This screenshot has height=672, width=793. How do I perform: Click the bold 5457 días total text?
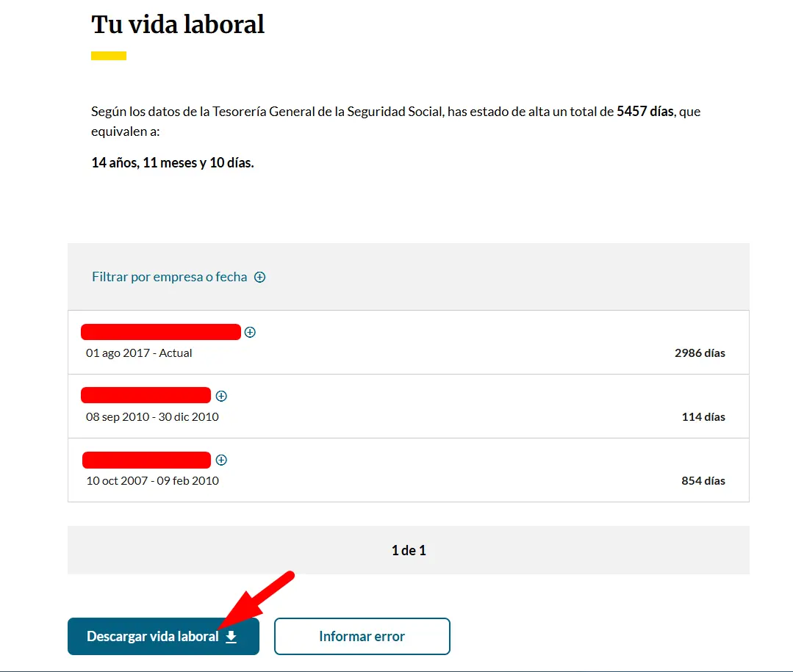click(645, 111)
